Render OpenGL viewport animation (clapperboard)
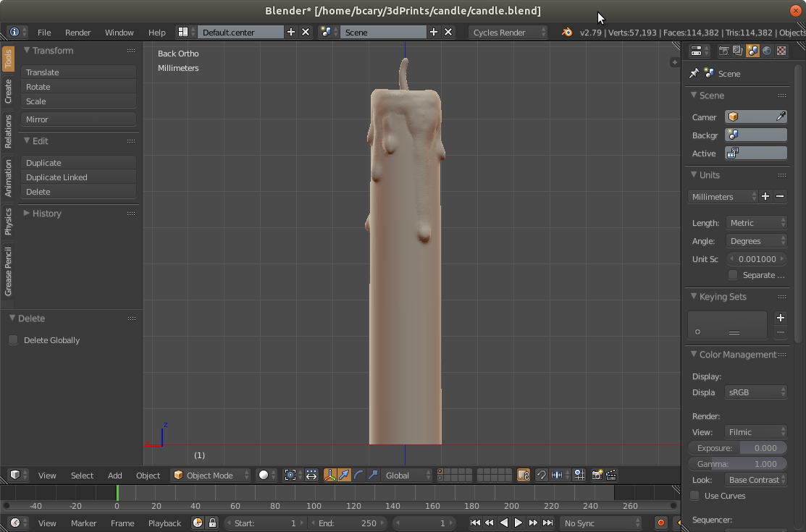The width and height of the screenshot is (806, 532). point(611,475)
